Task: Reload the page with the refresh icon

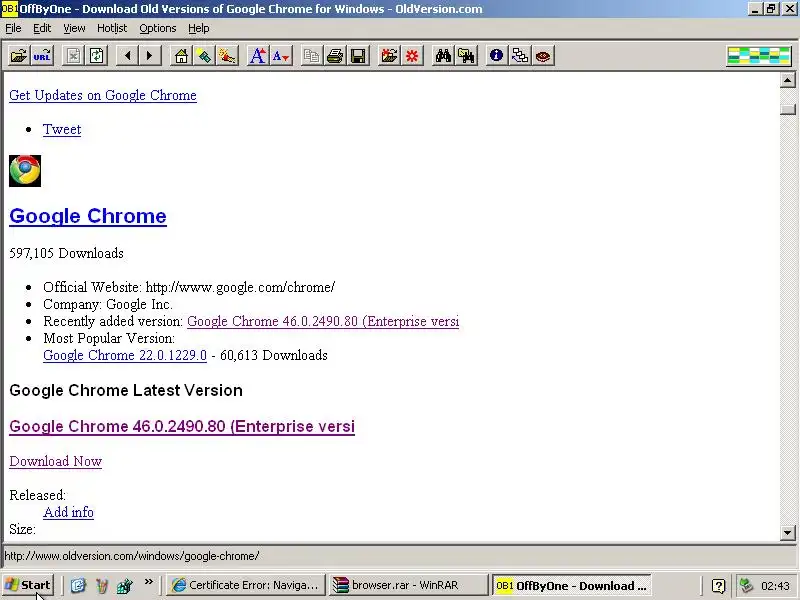Action: [x=96, y=56]
